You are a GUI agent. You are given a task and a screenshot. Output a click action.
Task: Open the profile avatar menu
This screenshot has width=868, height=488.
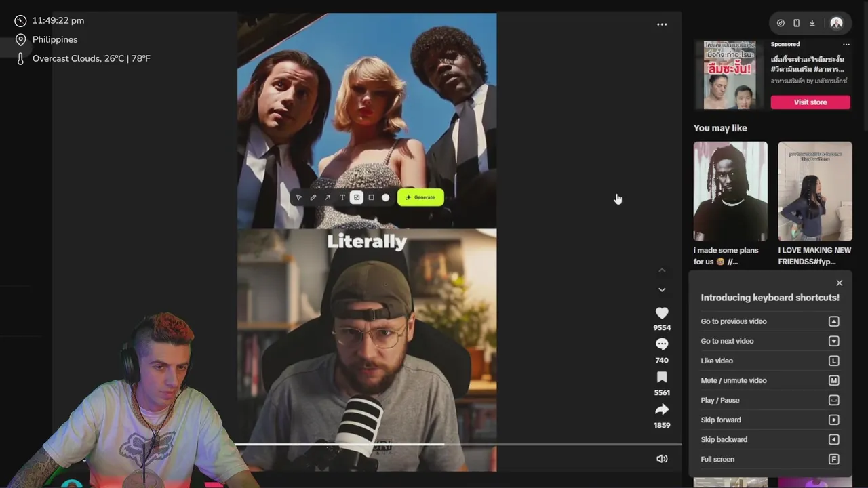[x=836, y=23]
